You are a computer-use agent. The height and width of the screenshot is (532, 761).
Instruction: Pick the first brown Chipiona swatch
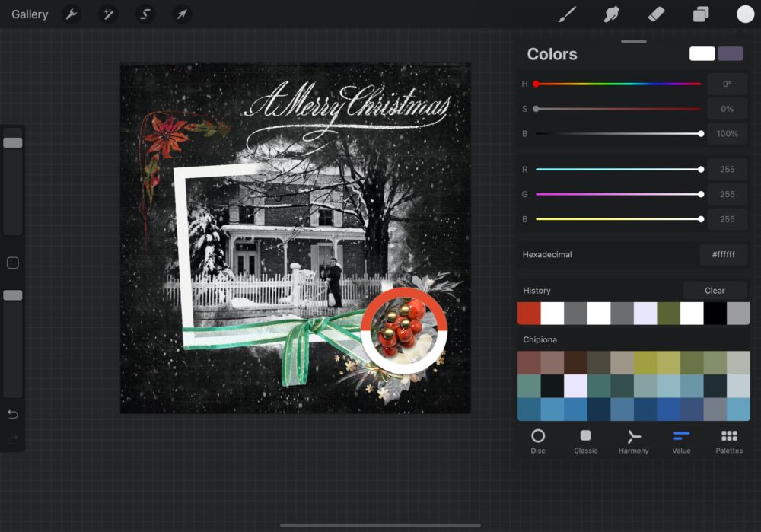click(x=529, y=362)
